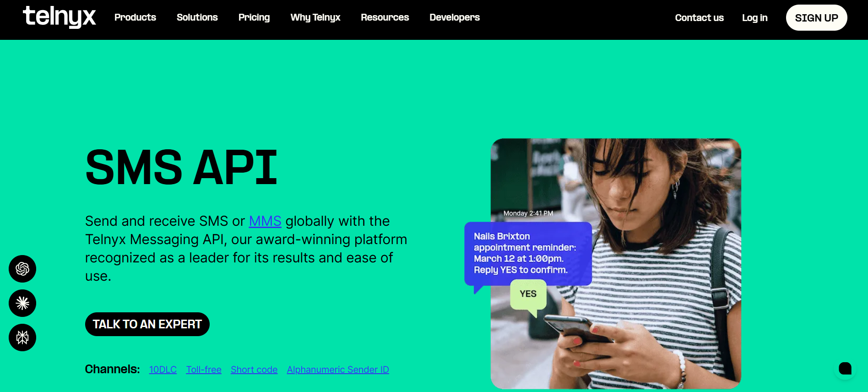The image size is (868, 392).
Task: Open the 10DLC channel link
Action: [x=163, y=370]
